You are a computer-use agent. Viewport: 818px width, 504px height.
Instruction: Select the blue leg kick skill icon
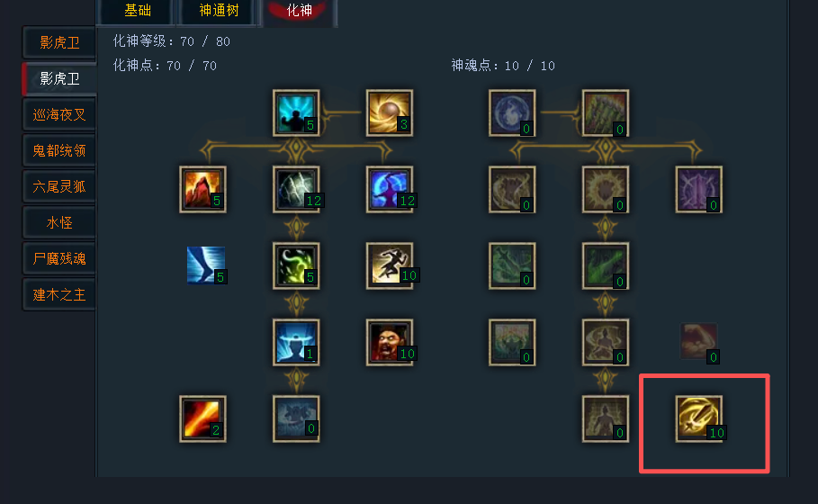pyautogui.click(x=206, y=265)
